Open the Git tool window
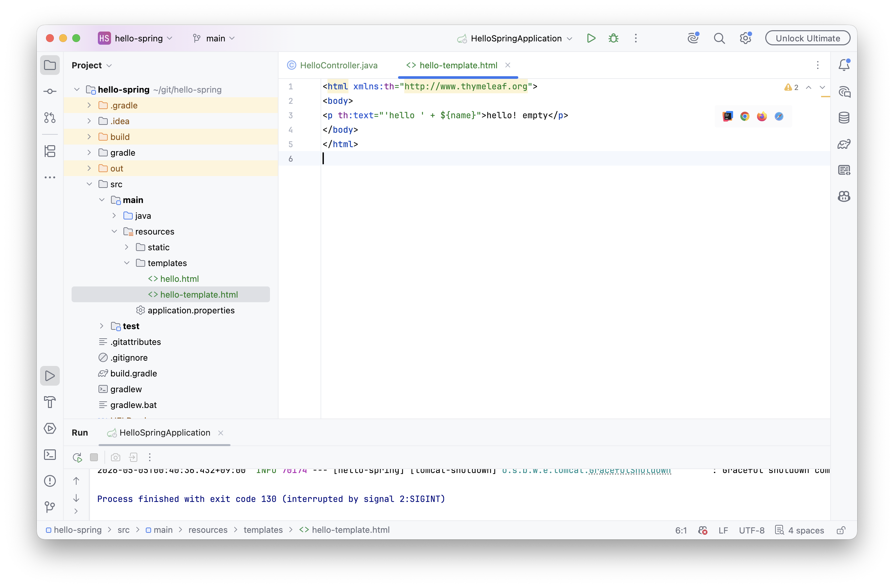The image size is (894, 588). pyautogui.click(x=50, y=507)
